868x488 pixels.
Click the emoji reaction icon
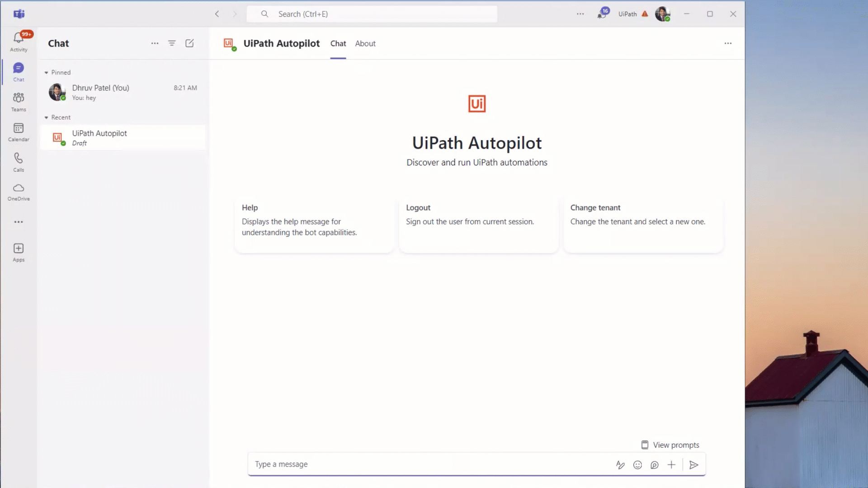[637, 465]
